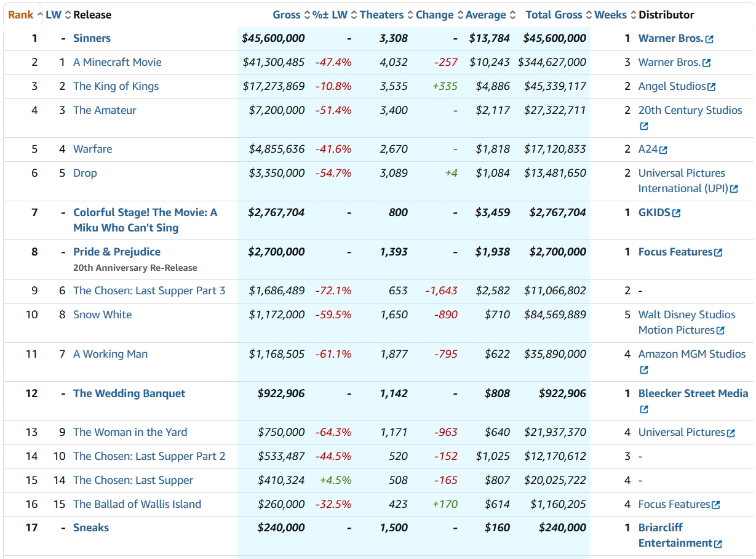Open A Minecraft Movie link

(117, 62)
